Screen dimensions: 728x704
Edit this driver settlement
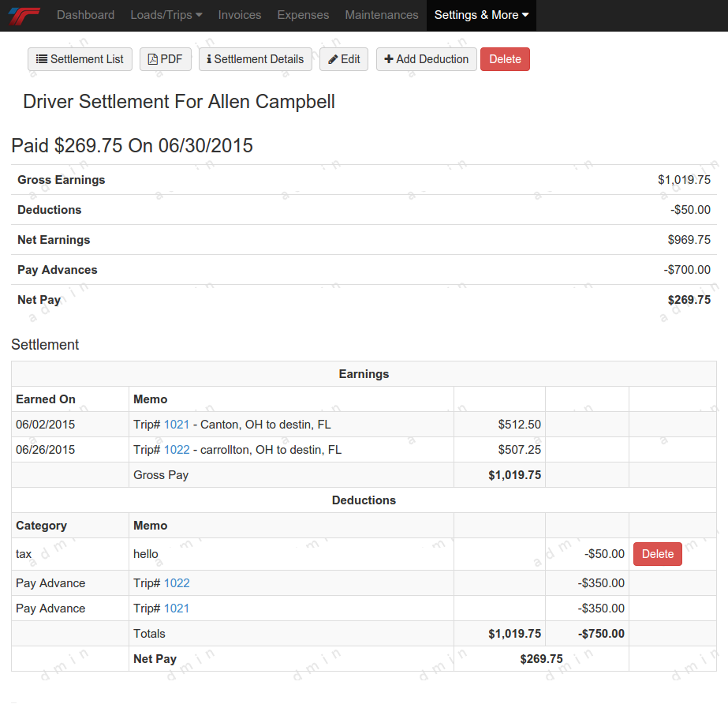343,59
